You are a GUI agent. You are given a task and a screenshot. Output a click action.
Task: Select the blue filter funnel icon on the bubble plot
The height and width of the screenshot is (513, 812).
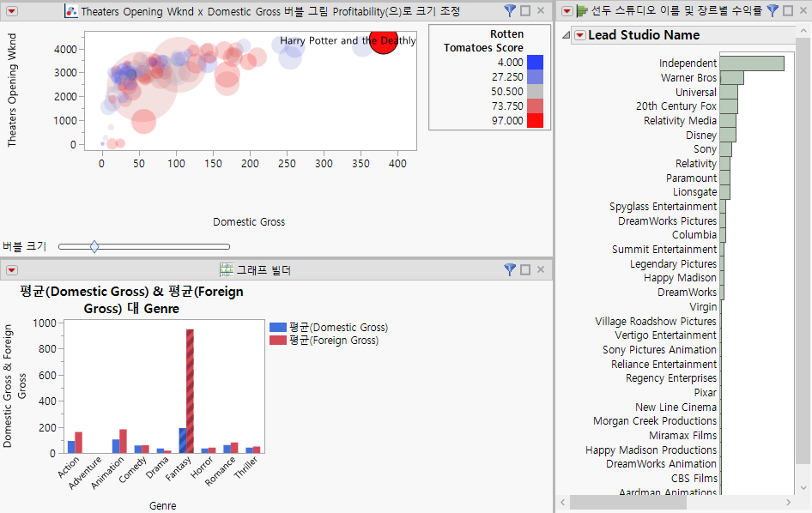510,11
